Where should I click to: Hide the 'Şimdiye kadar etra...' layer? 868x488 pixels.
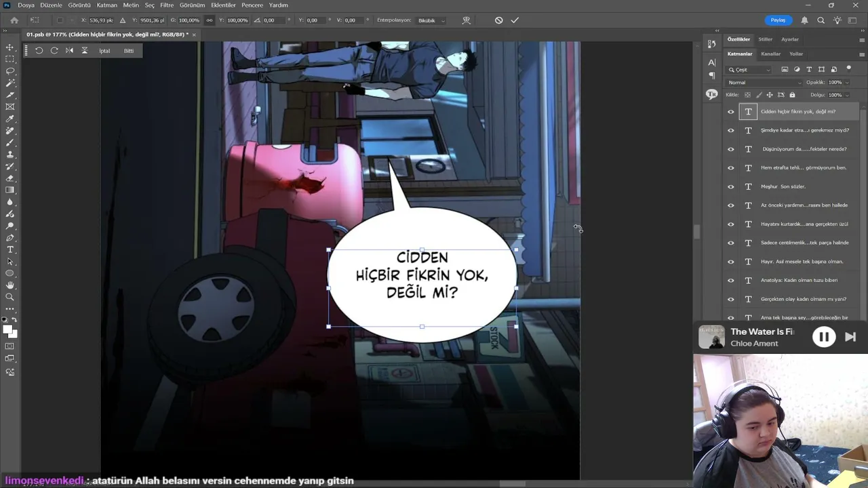click(731, 130)
